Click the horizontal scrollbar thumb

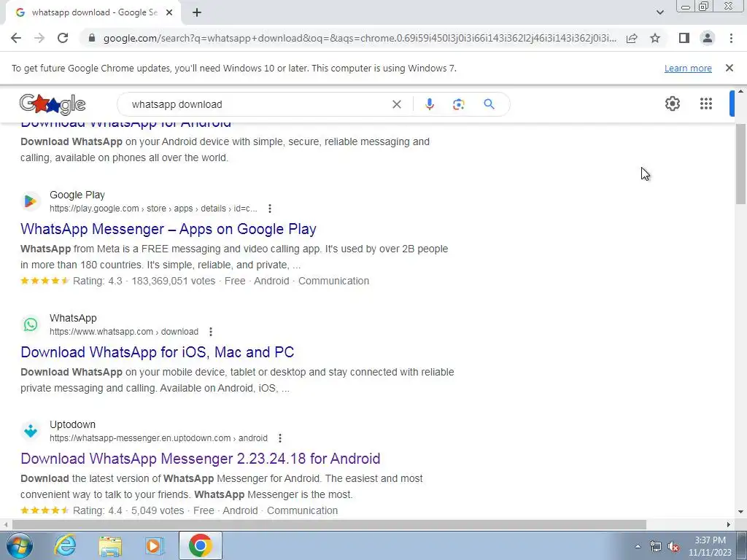pyautogui.click(x=329, y=525)
